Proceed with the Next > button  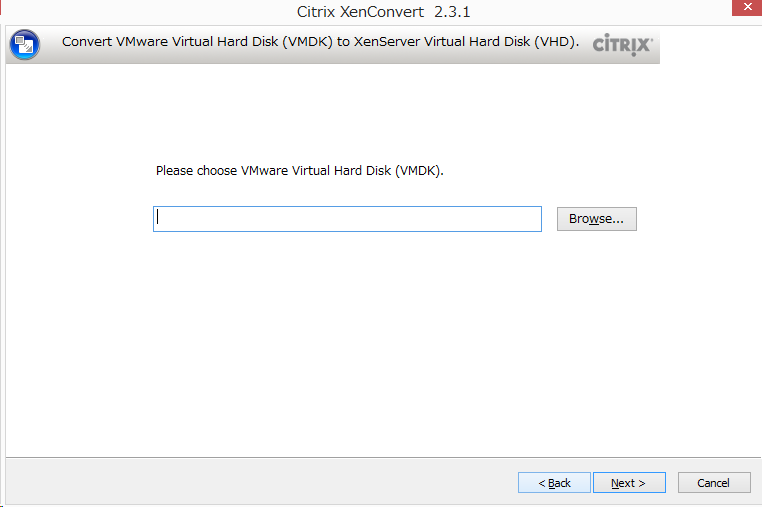tap(629, 483)
